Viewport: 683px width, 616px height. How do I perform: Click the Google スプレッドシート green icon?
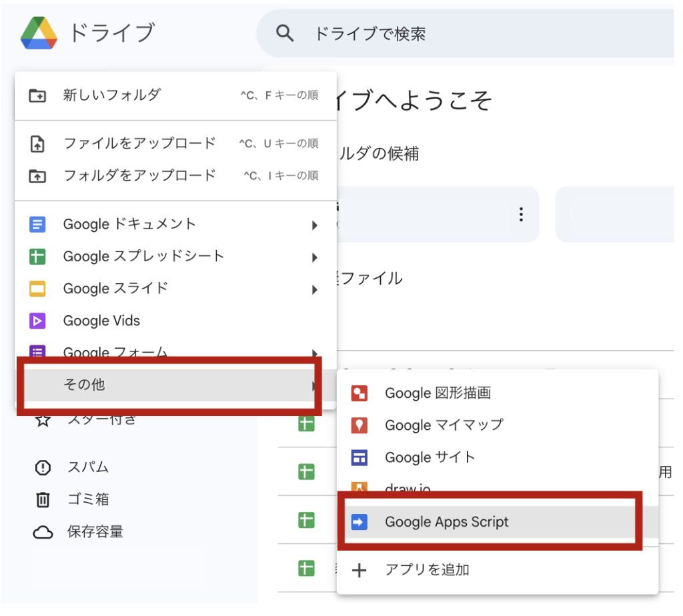(x=37, y=257)
